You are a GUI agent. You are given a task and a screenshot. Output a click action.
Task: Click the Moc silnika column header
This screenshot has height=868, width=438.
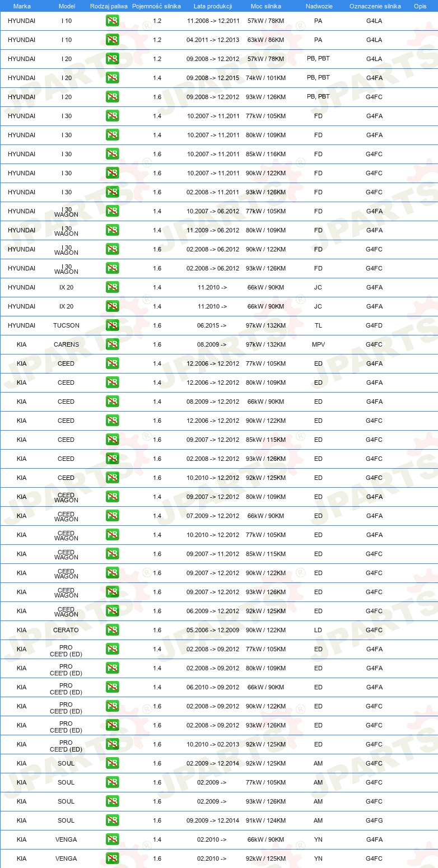pos(266,6)
